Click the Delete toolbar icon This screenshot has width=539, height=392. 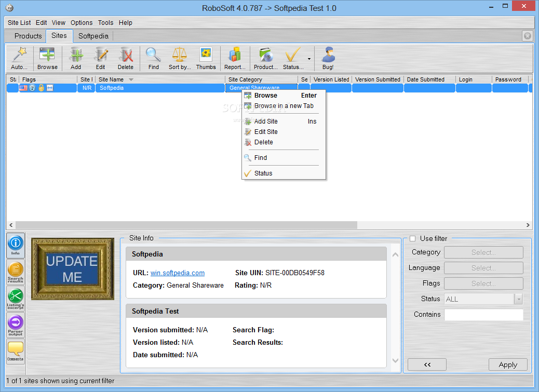point(126,58)
